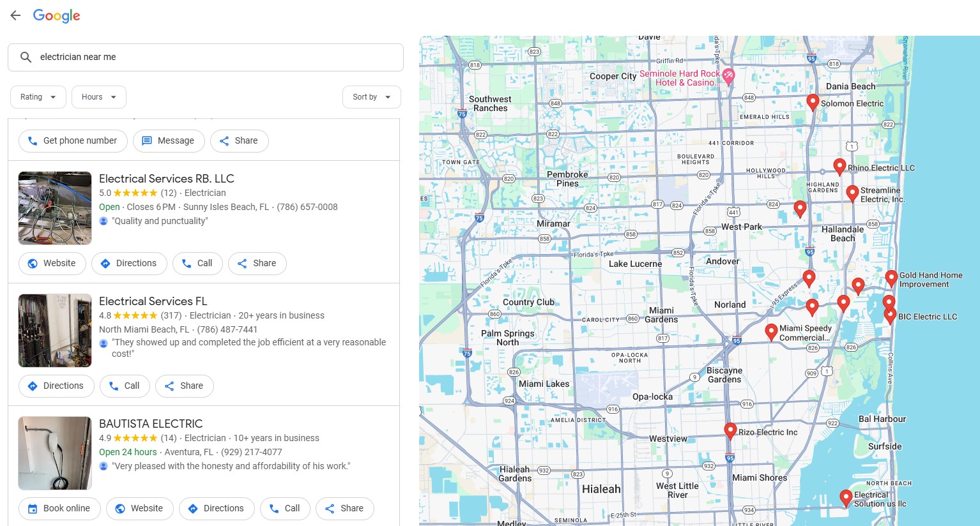Select the BIC Electric LLC map pin
Viewport: 980px width, 526px height.
890,315
